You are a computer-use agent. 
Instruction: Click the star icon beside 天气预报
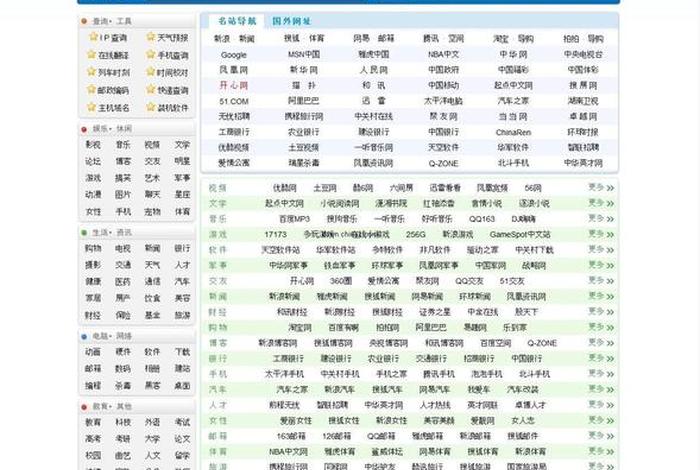tap(151, 37)
